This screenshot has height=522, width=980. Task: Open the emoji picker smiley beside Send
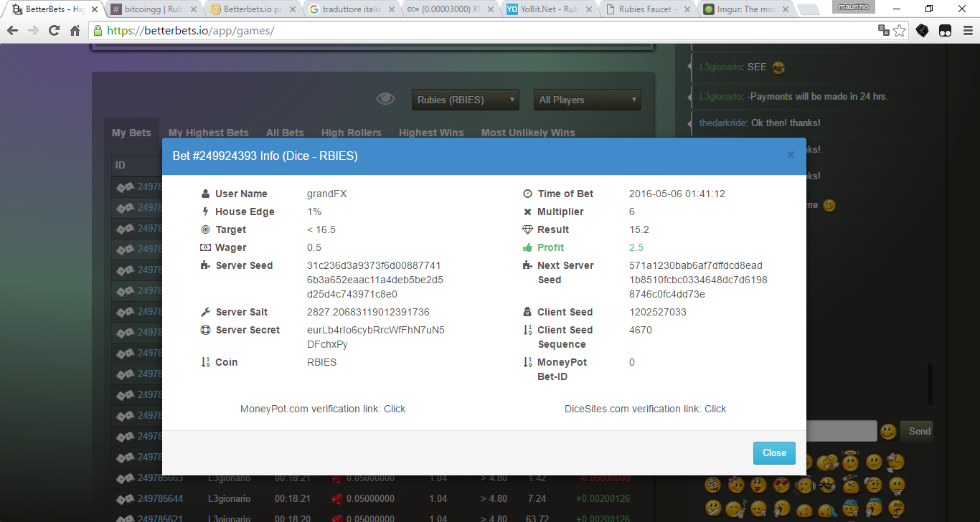point(888,432)
